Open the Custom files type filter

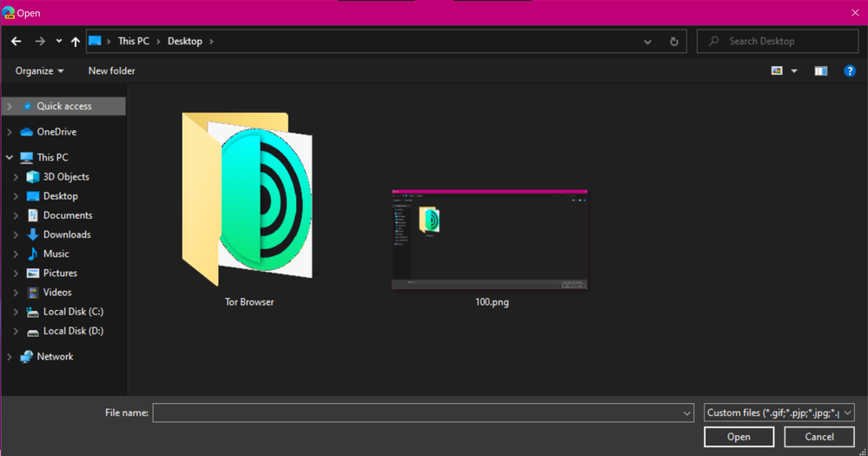(x=779, y=413)
